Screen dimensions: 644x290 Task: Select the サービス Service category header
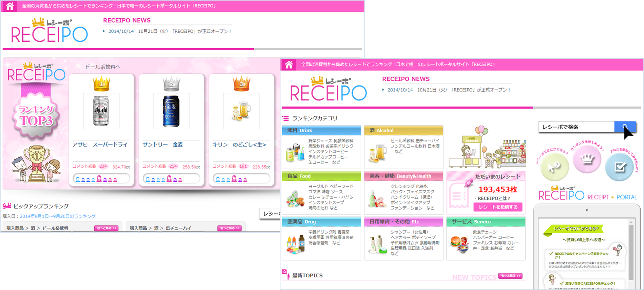pos(486,222)
